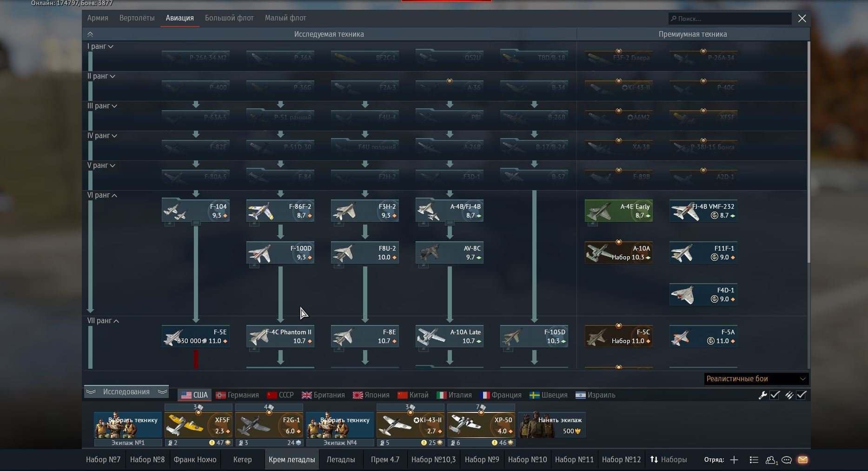The image size is (868, 471).
Task: Click the squad plus invite icon
Action: coord(734,460)
